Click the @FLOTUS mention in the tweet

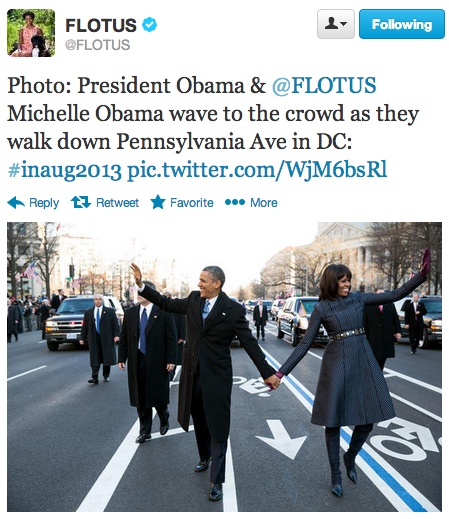324,85
